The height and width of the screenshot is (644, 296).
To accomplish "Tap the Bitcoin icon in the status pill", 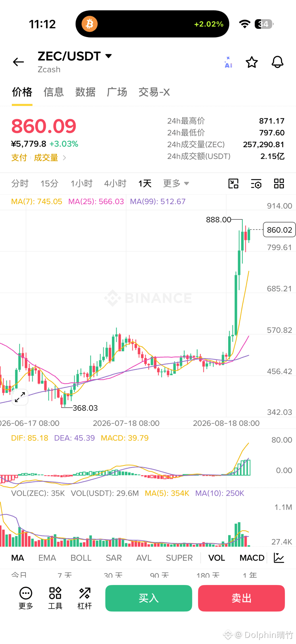I will 89,24.
